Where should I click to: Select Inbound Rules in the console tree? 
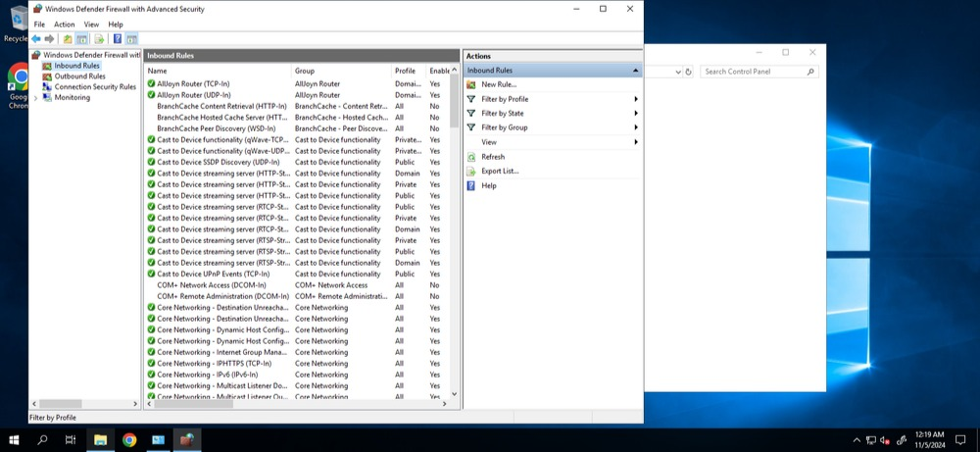point(76,66)
